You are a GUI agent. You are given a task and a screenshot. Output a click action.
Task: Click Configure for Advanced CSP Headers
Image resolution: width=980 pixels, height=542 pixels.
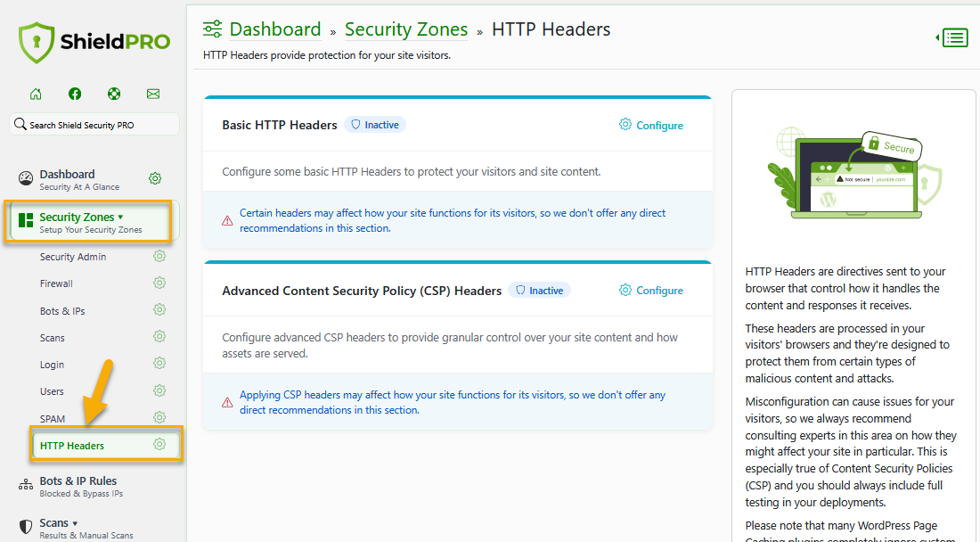pyautogui.click(x=650, y=290)
